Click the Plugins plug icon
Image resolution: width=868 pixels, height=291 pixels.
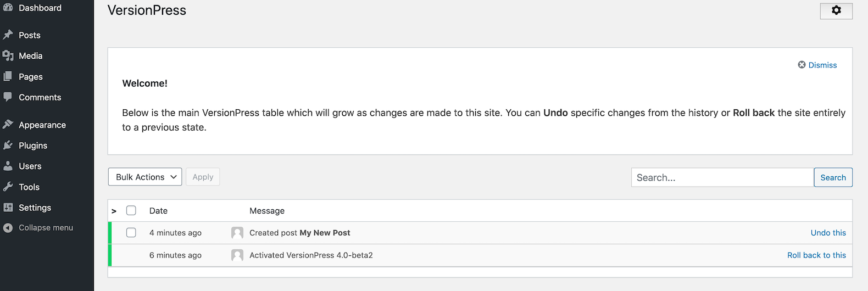point(8,145)
